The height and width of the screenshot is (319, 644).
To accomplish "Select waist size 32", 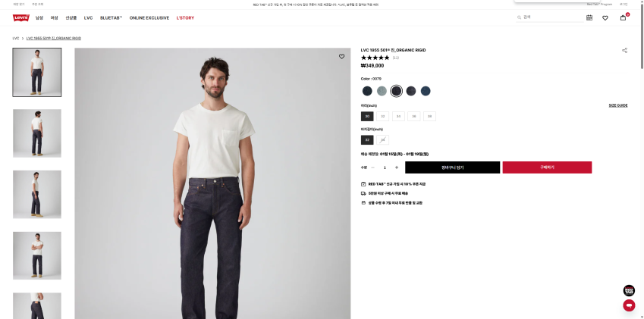I will tap(383, 117).
